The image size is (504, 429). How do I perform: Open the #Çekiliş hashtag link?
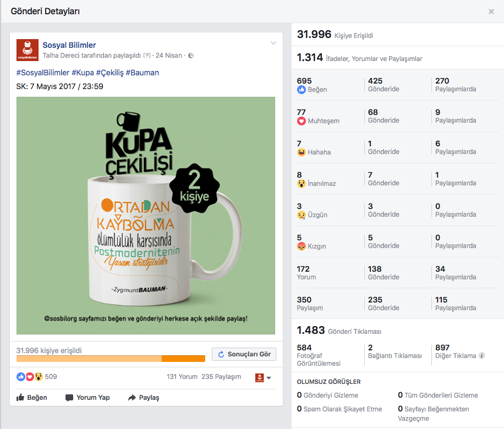click(x=109, y=73)
